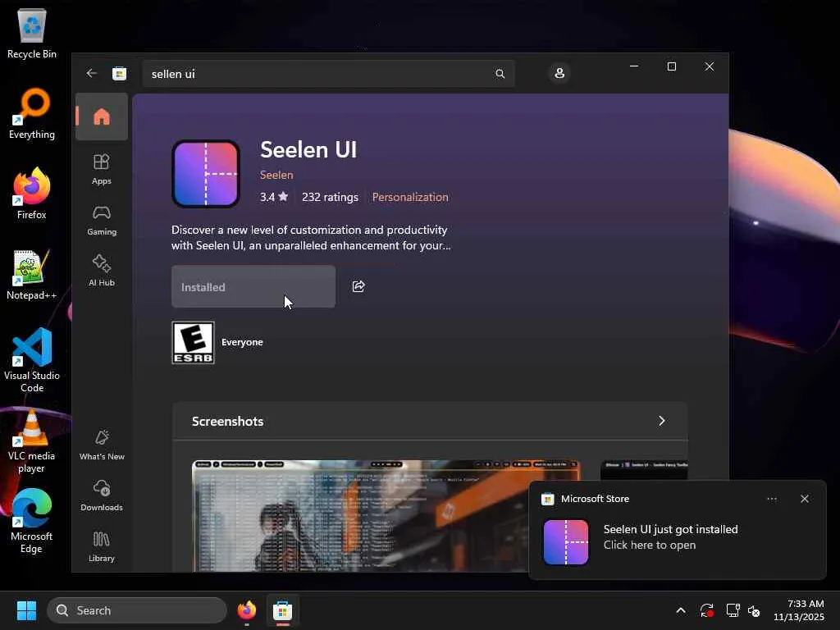
Task: Open the network tray icon
Action: coord(733,610)
